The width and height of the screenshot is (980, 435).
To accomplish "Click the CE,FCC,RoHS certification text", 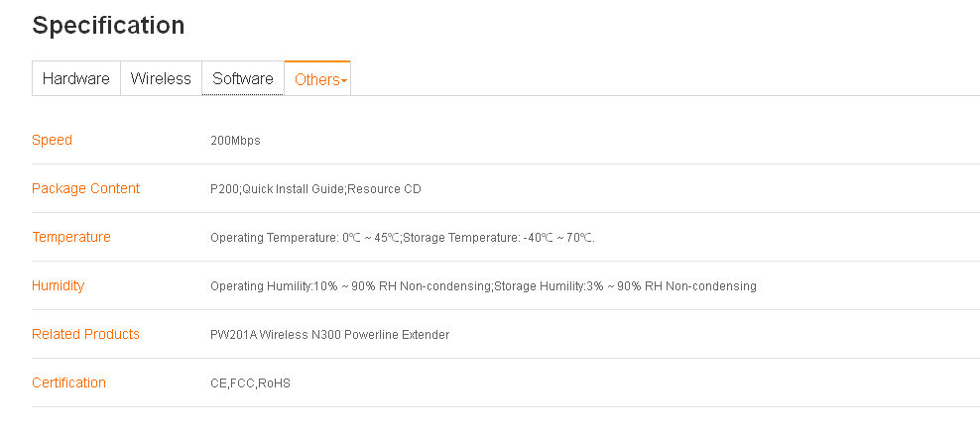I will tap(250, 383).
